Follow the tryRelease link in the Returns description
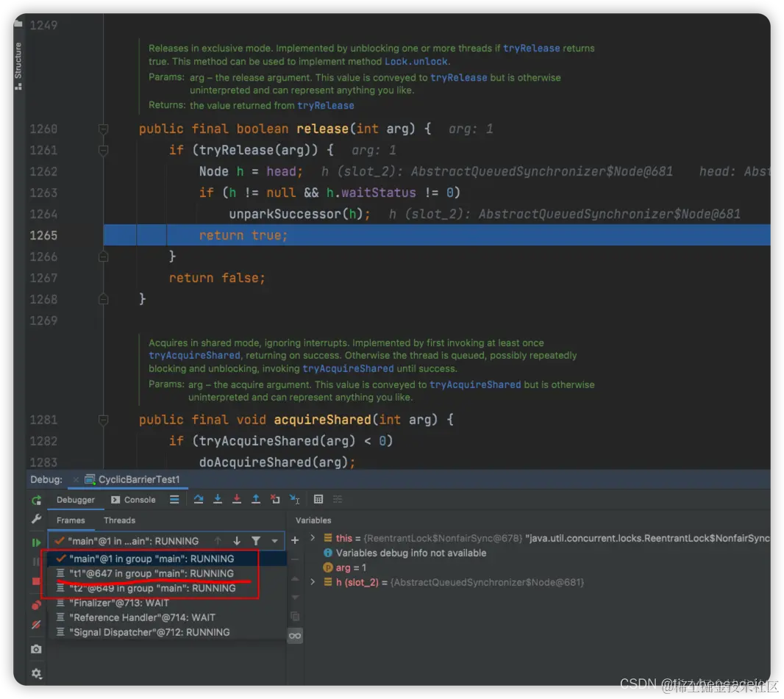The width and height of the screenshot is (784, 699). [326, 106]
